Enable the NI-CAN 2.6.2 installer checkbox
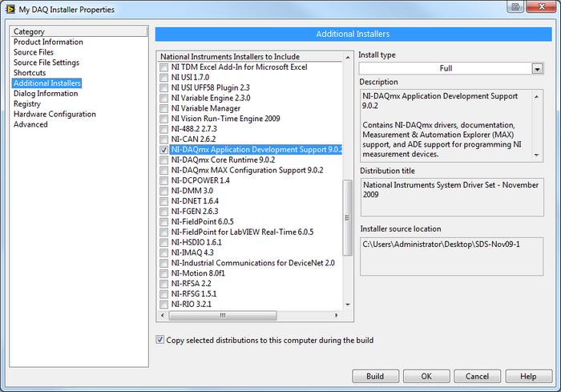The height and width of the screenshot is (392, 561). point(164,139)
